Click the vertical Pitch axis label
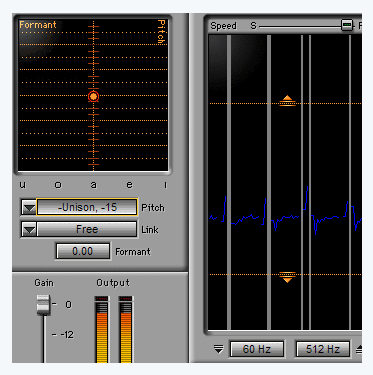This screenshot has width=373, height=375. point(161,32)
